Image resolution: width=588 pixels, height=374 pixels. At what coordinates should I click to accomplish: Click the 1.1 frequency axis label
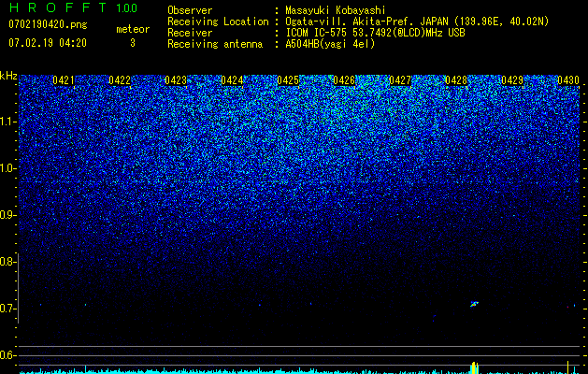[7, 122]
